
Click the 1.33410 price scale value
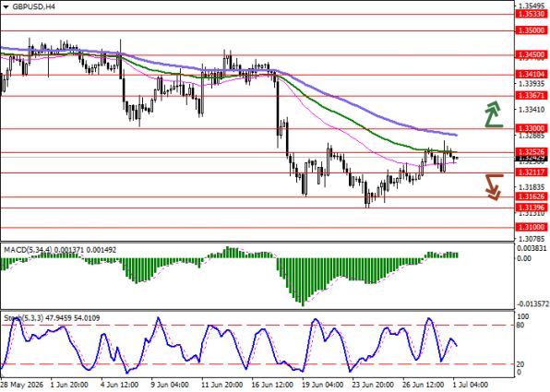(x=532, y=110)
